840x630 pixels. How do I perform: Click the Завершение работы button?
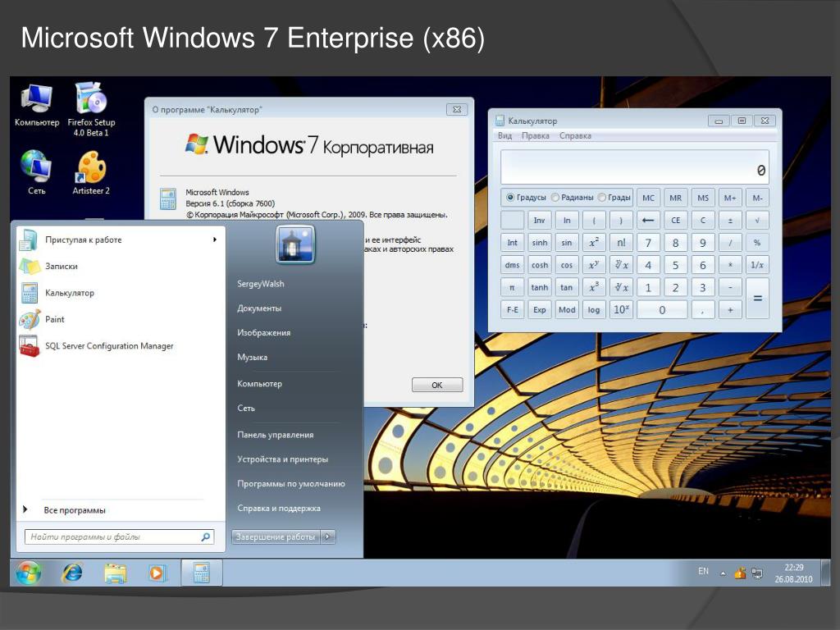click(x=276, y=536)
